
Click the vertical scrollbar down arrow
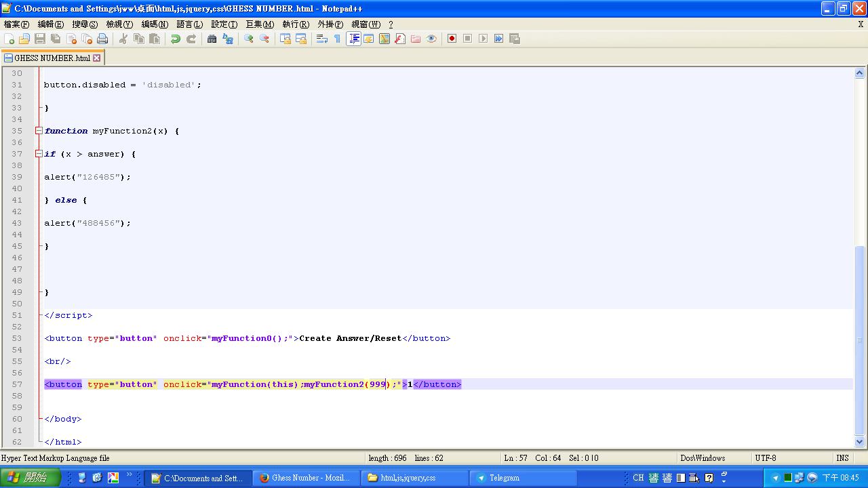861,442
